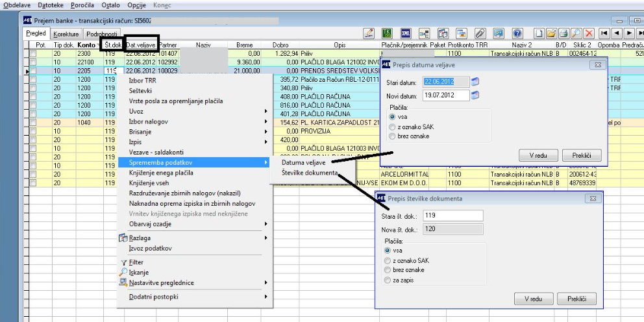Click the arrows linking toolbar icon
644x322 pixels.
(x=425, y=33)
